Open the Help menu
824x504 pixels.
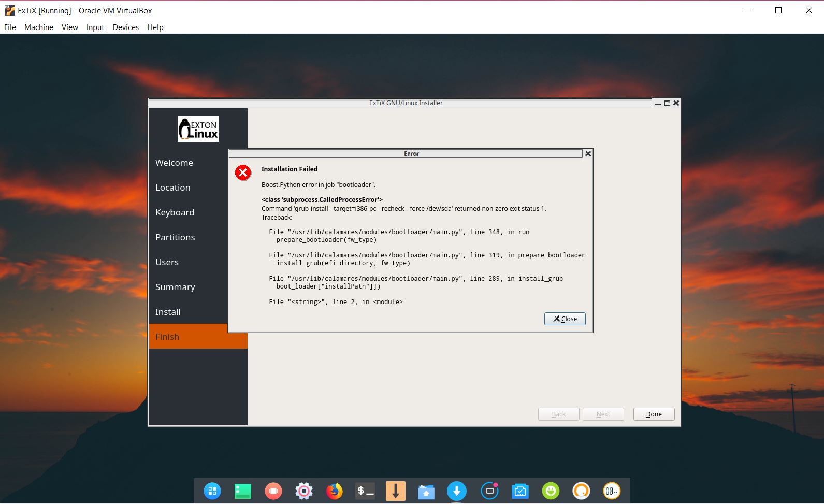[x=155, y=27]
